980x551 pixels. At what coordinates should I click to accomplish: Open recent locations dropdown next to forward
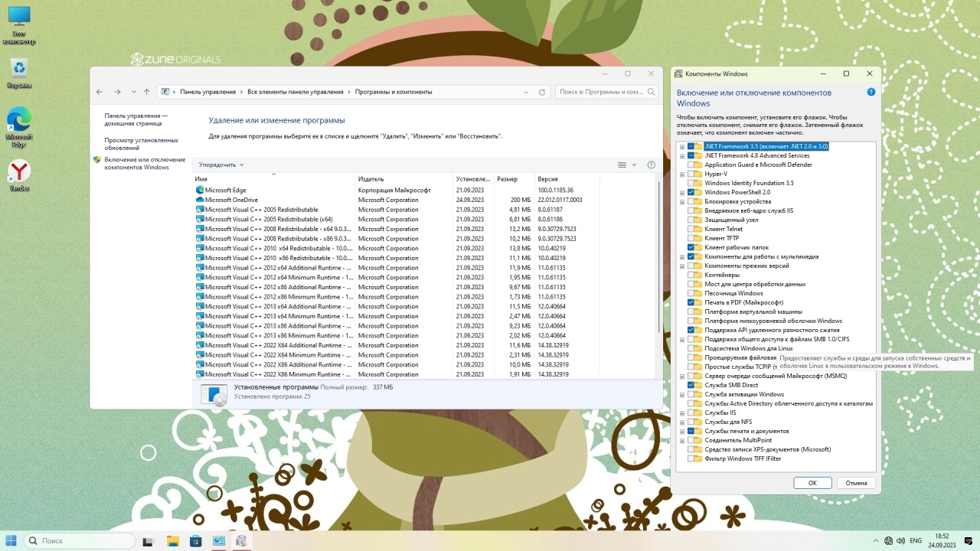pyautogui.click(x=133, y=92)
